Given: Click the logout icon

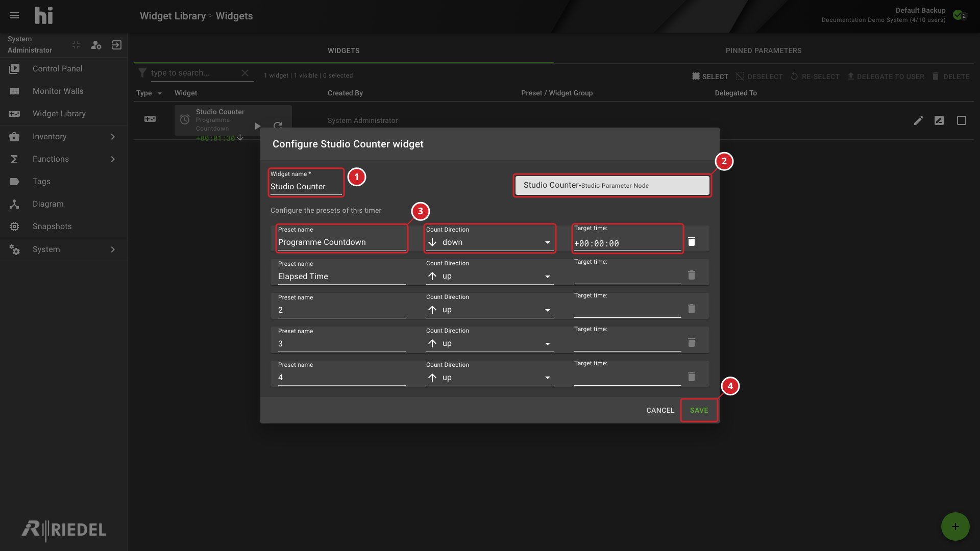Looking at the screenshot, I should [117, 45].
